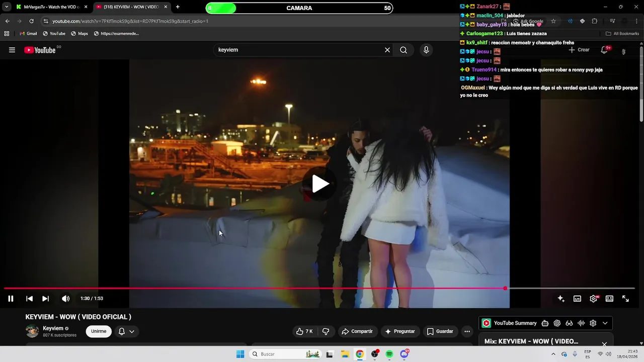Click the Compartir share button
The width and height of the screenshot is (644, 362).
point(357,331)
